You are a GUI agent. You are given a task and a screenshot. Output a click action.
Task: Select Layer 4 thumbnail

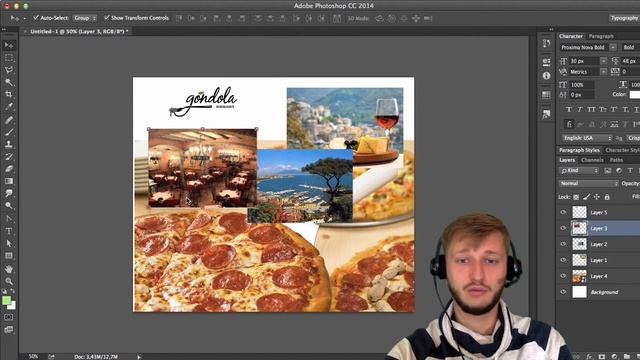point(579,276)
